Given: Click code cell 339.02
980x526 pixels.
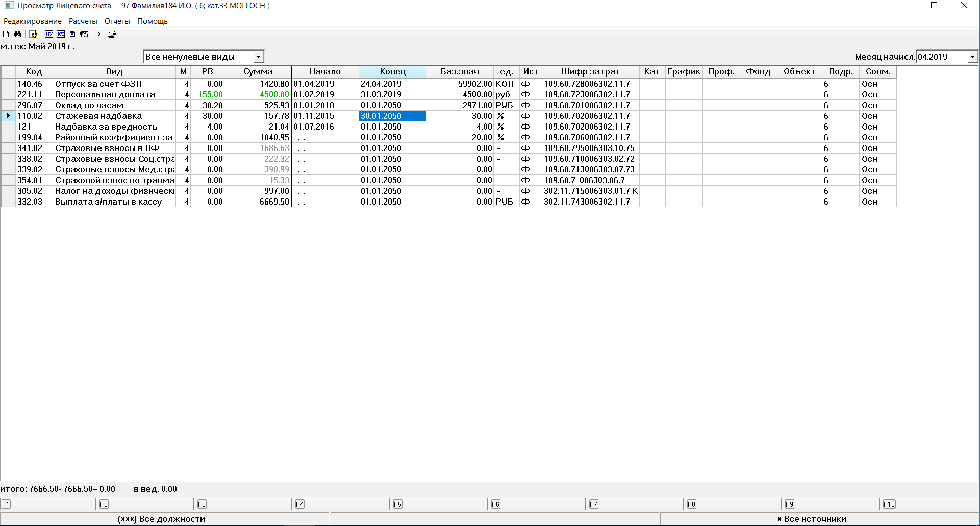Looking at the screenshot, I should coord(34,169).
